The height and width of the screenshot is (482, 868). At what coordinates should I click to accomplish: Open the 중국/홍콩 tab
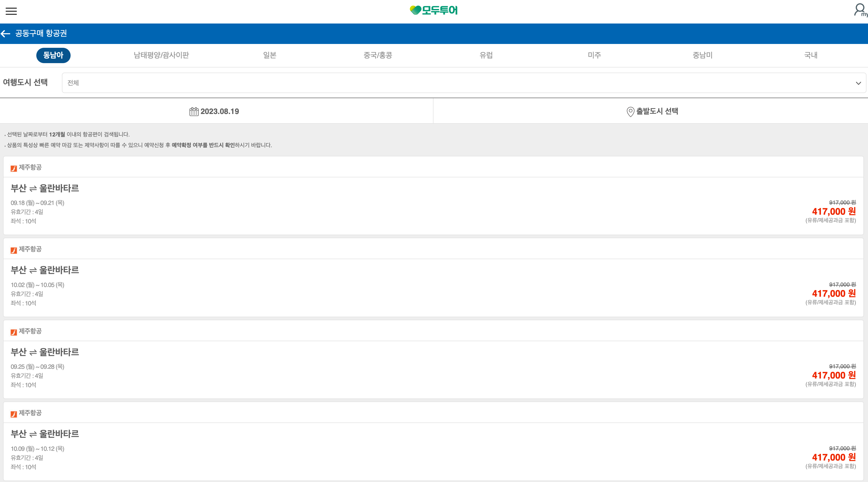pyautogui.click(x=378, y=55)
